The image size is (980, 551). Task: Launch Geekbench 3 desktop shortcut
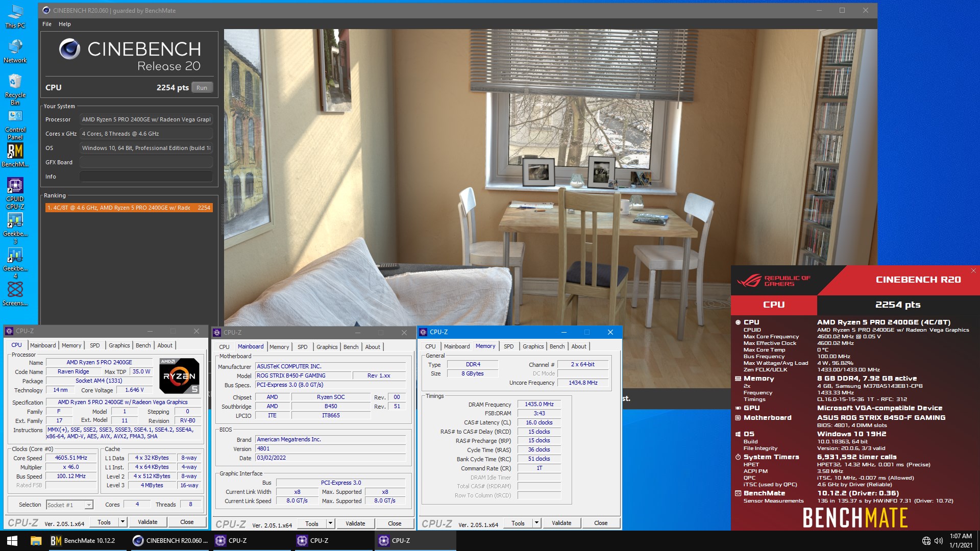tap(15, 228)
